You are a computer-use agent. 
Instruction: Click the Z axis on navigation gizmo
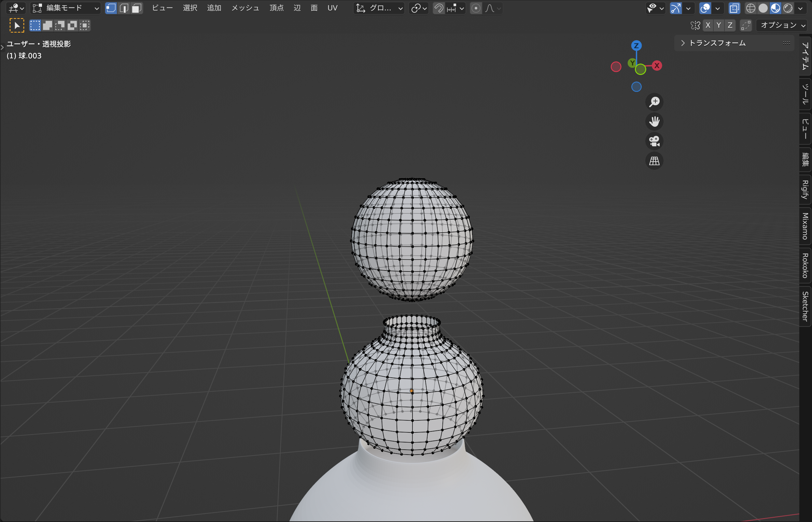tap(636, 45)
